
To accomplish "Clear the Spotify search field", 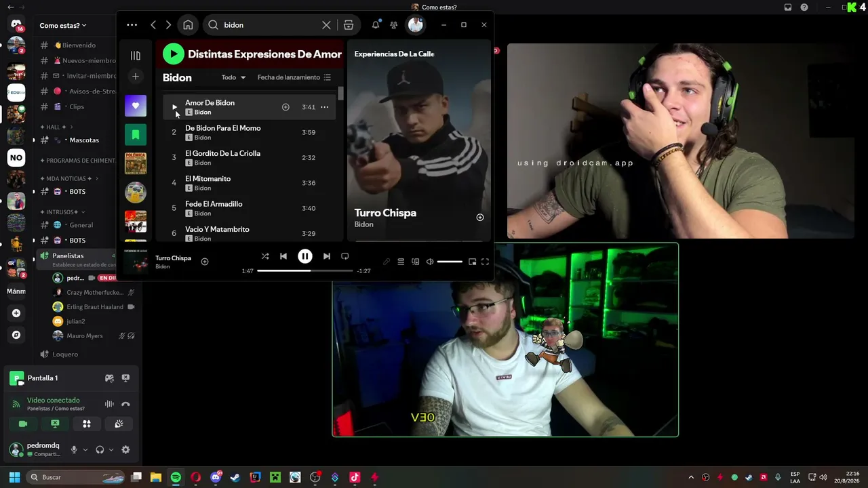I will [x=326, y=25].
